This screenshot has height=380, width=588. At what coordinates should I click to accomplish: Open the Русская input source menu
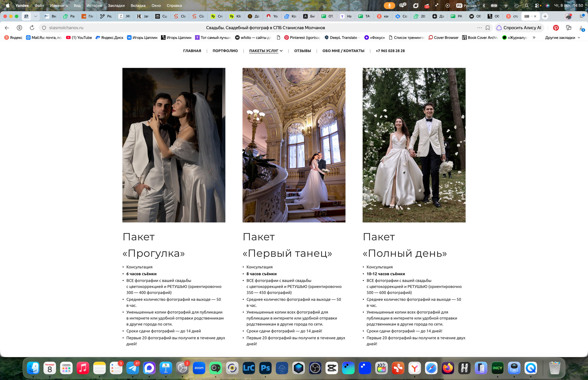[x=466, y=6]
